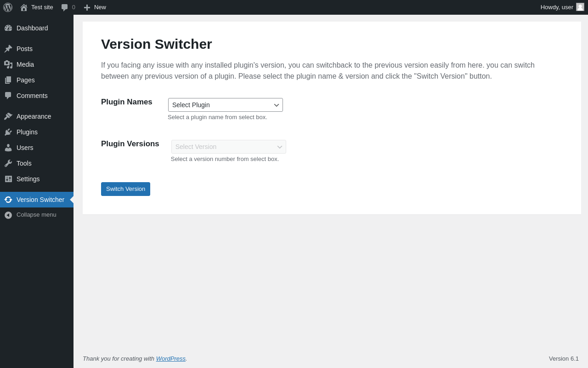Click the home icon beside Test site
Image resolution: width=588 pixels, height=368 pixels.
click(24, 7)
